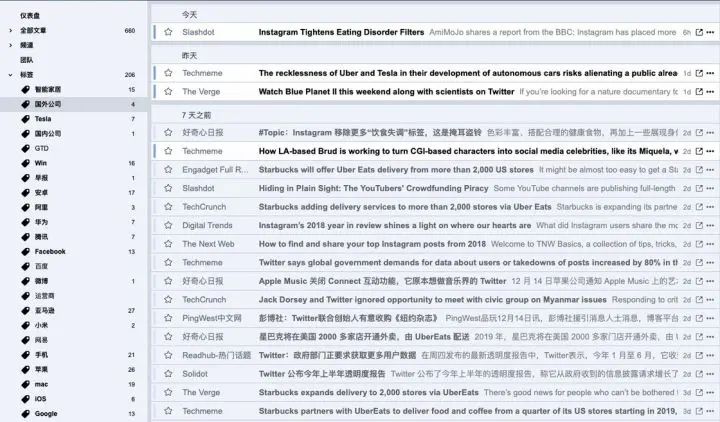This screenshot has width=720, height=422.
Task: Star the Watch Blue Planet II article
Action: tap(169, 91)
